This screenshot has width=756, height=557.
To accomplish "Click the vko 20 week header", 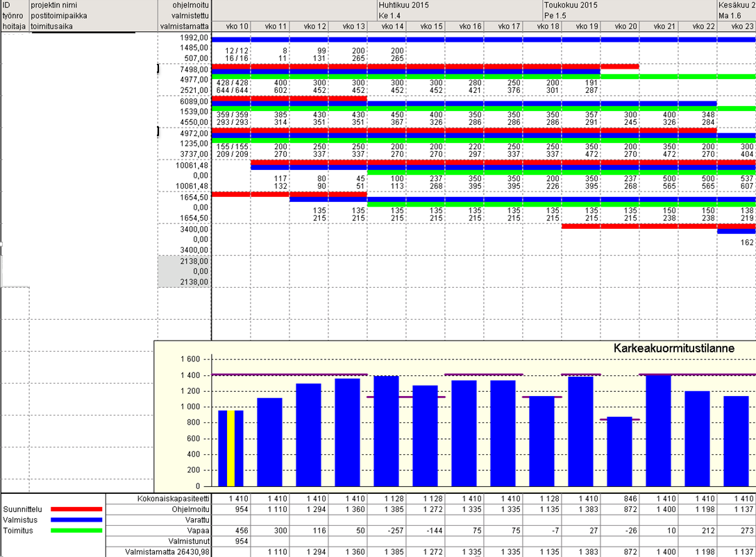I will [x=619, y=26].
